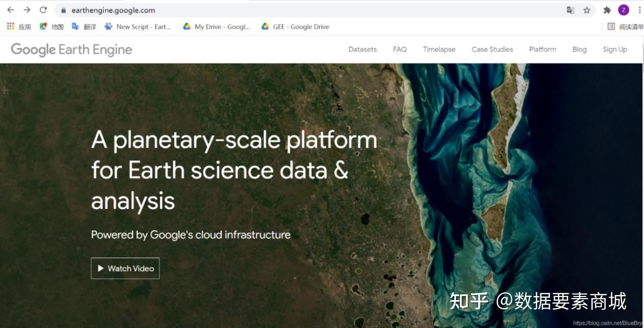This screenshot has height=328, width=644.
Task: Go back with browser back arrow
Action: pyautogui.click(x=10, y=10)
